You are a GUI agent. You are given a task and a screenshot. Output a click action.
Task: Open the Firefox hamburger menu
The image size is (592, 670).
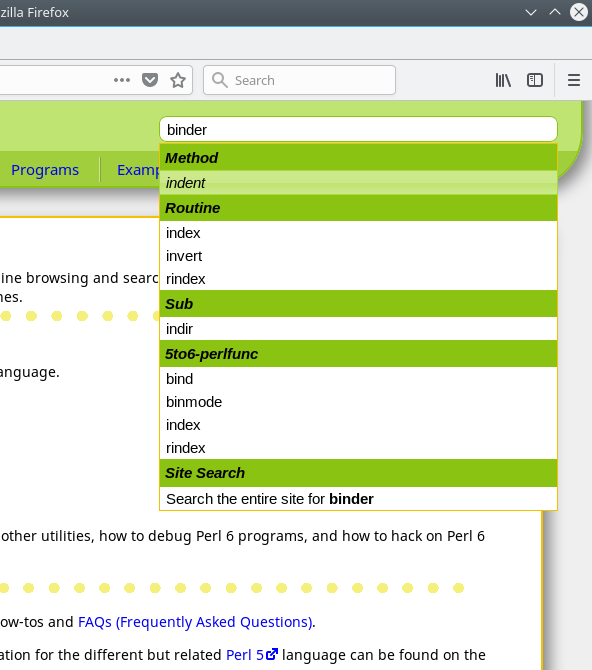click(x=574, y=80)
